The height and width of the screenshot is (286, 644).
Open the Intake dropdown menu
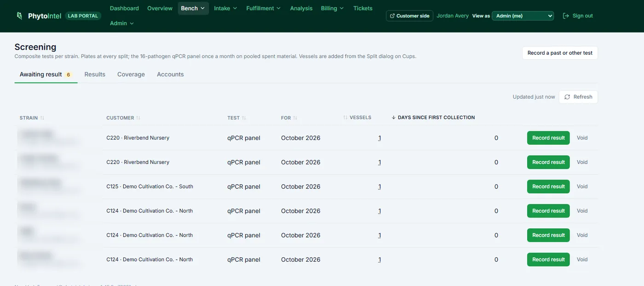(225, 8)
